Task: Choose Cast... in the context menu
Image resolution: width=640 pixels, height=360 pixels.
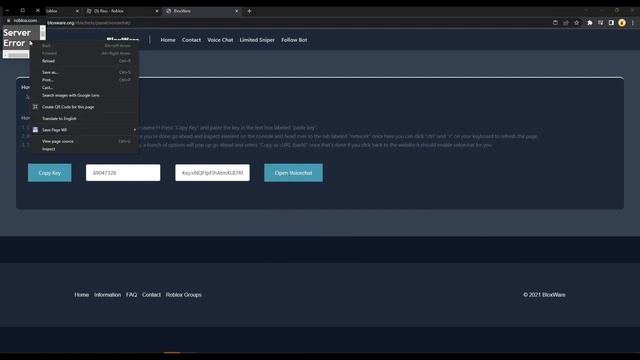Action: tap(85, 87)
